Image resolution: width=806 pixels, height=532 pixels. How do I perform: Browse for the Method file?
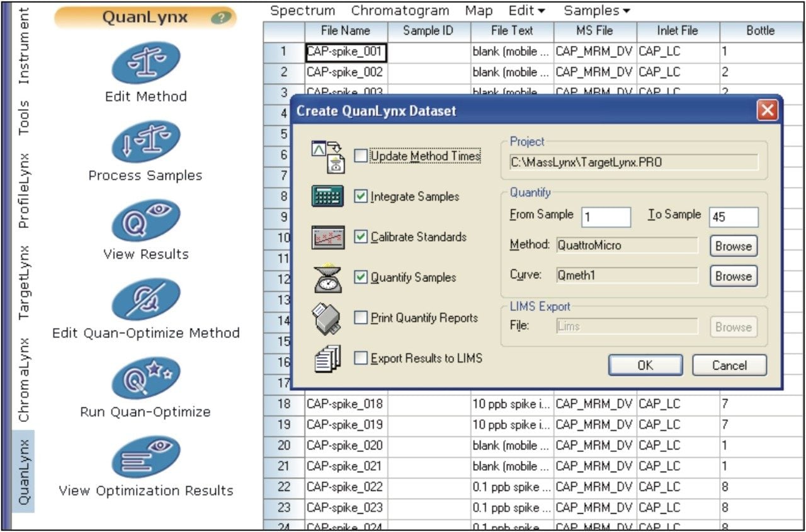click(734, 246)
